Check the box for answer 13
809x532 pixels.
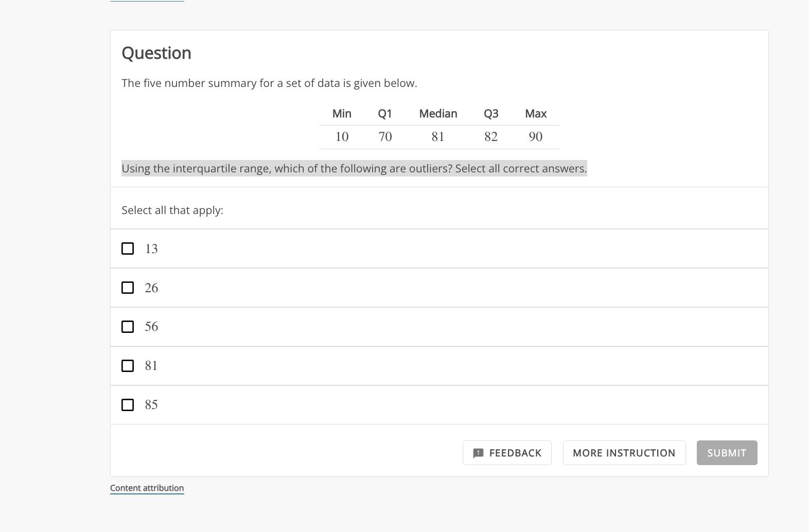click(x=128, y=249)
